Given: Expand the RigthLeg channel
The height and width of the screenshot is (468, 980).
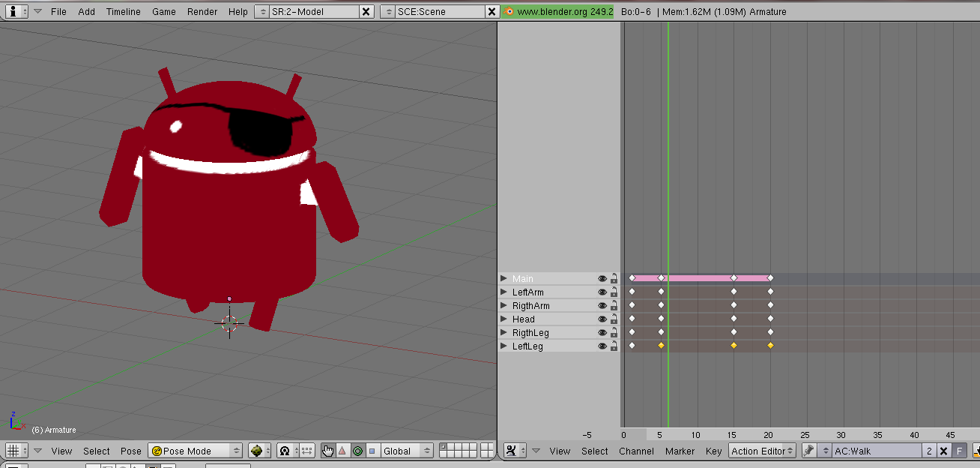Looking at the screenshot, I should tap(503, 332).
